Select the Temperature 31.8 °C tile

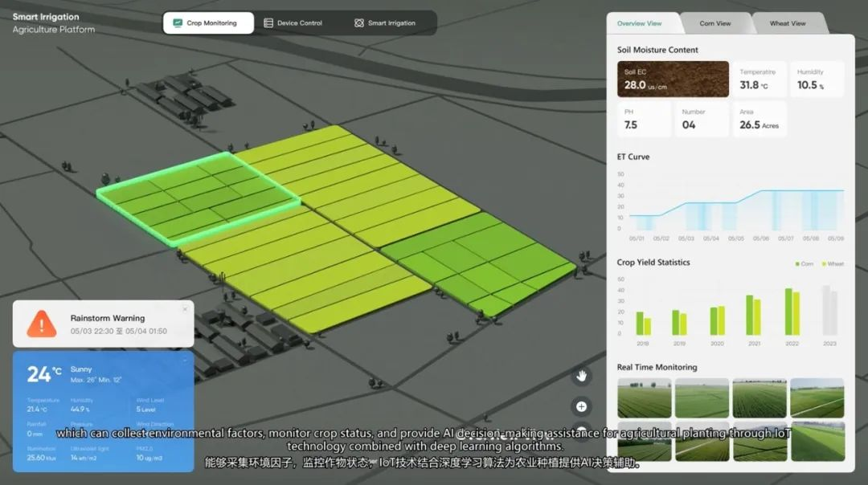[x=758, y=79]
